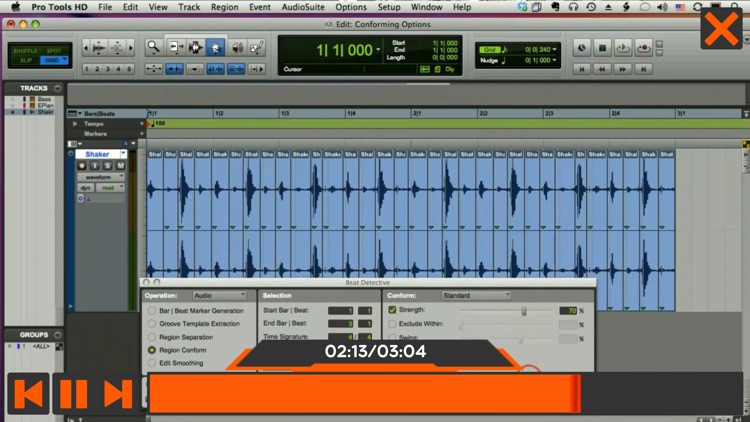This screenshot has width=750, height=422.
Task: Click the dyn button on Shaker
Action: pyautogui.click(x=86, y=188)
